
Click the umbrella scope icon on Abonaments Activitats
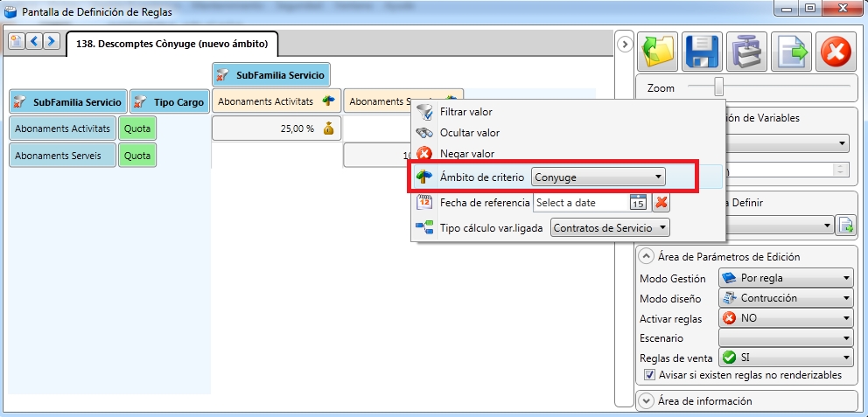click(328, 101)
